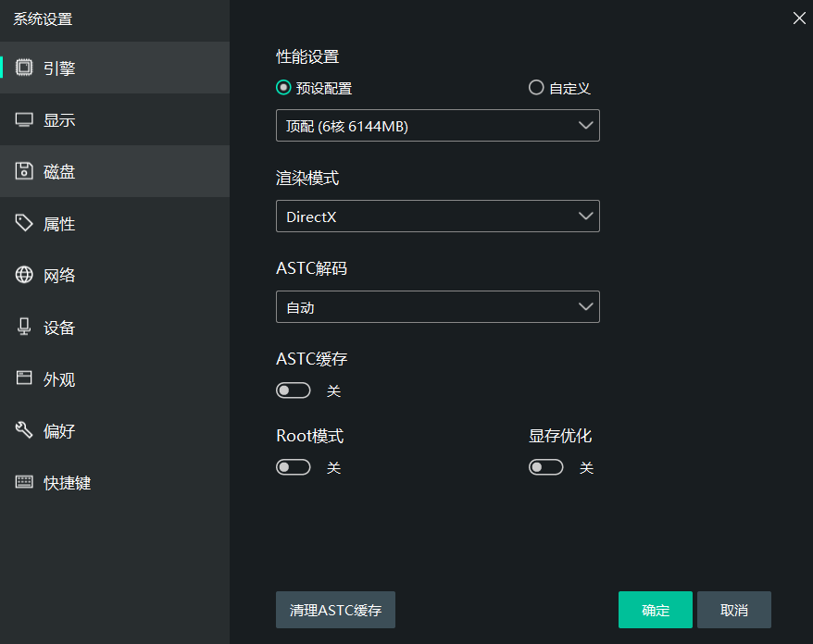813x644 pixels.
Task: Turn on Root模式
Action: (x=293, y=466)
